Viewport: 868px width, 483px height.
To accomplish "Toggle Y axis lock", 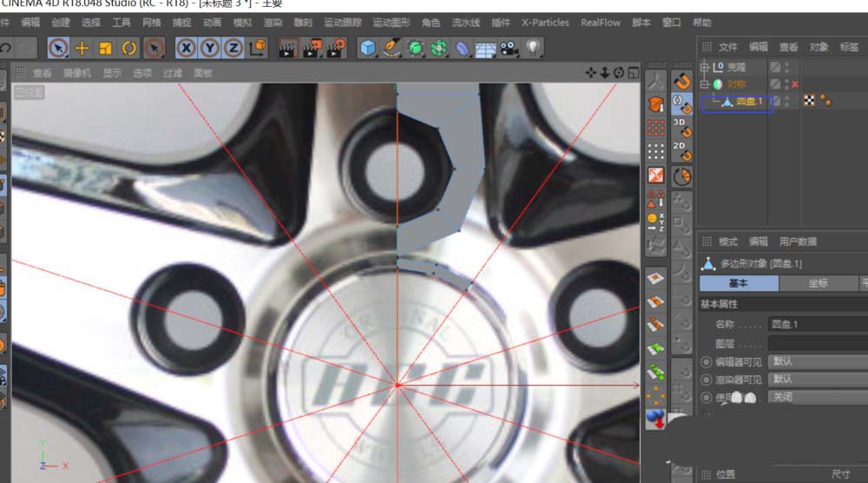I will [x=209, y=48].
